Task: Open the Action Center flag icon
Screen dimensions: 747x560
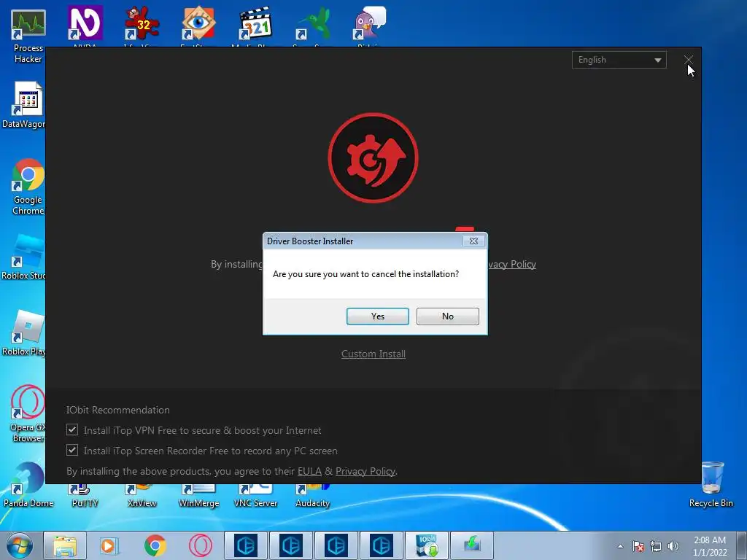Action: [638, 546]
